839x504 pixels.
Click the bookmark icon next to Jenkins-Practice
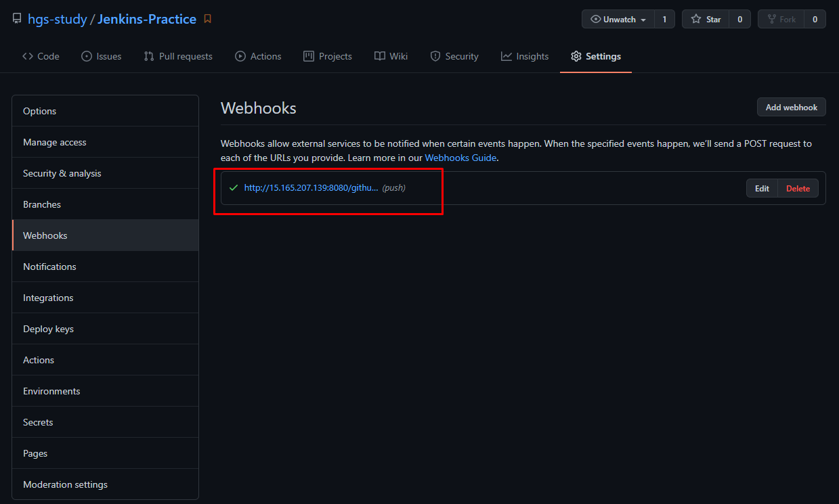pyautogui.click(x=208, y=19)
